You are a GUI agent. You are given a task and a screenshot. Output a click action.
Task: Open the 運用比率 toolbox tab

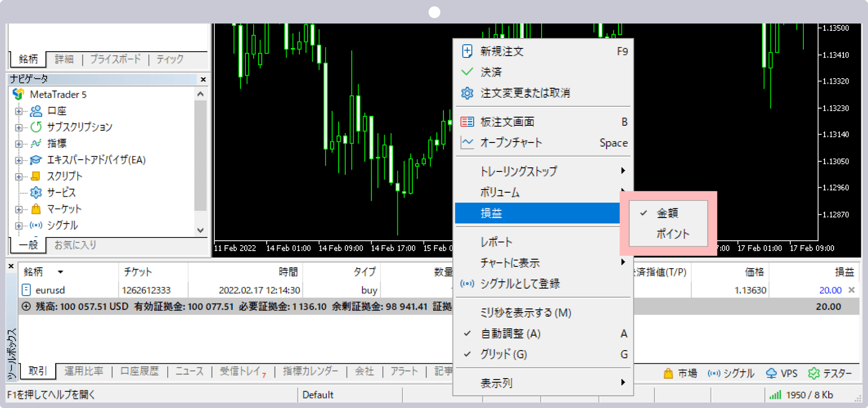pos(84,371)
